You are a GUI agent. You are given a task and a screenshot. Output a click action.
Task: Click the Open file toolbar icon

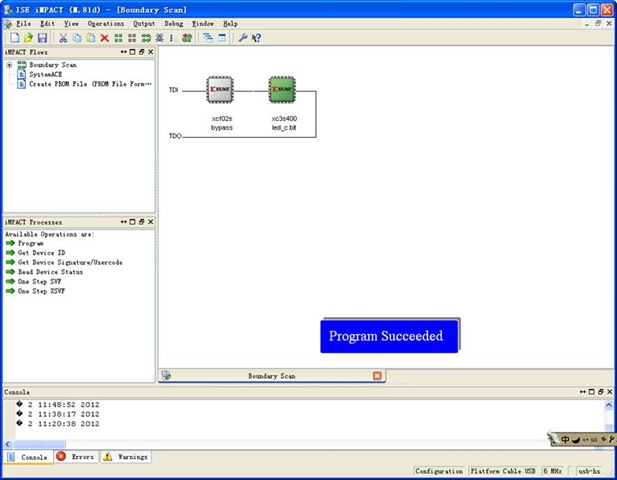[x=27, y=37]
